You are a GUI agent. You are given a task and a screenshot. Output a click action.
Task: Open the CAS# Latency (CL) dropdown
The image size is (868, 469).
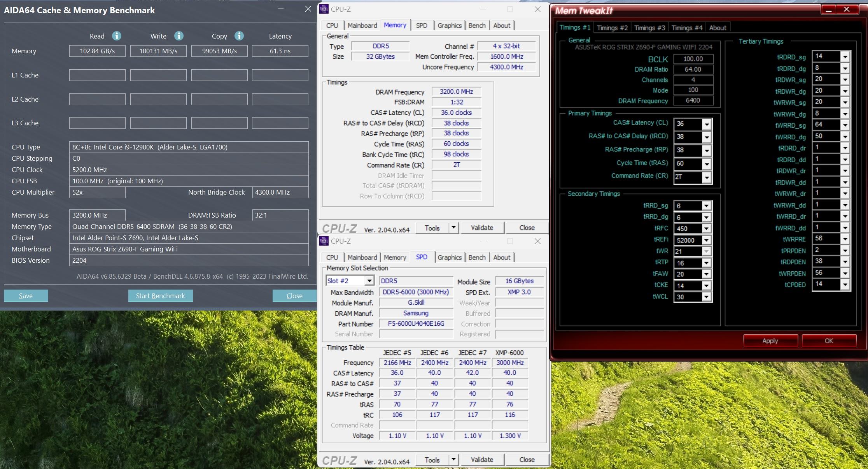[x=707, y=124]
